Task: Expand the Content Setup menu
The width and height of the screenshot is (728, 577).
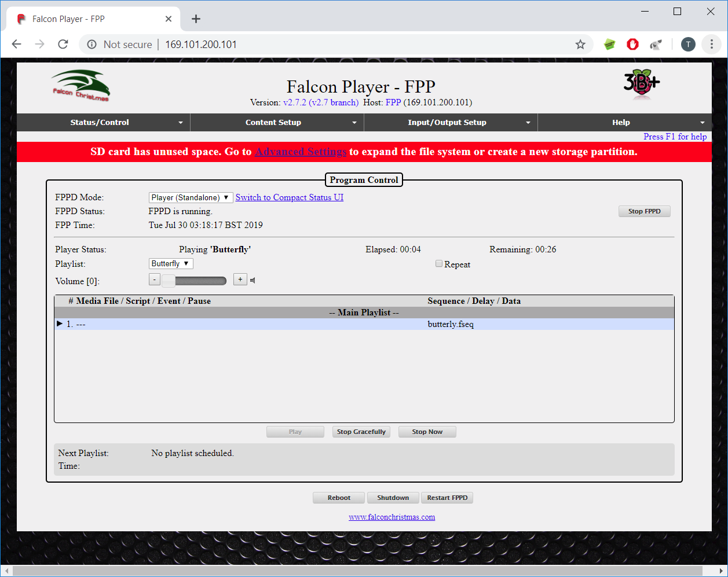Action: click(x=277, y=122)
